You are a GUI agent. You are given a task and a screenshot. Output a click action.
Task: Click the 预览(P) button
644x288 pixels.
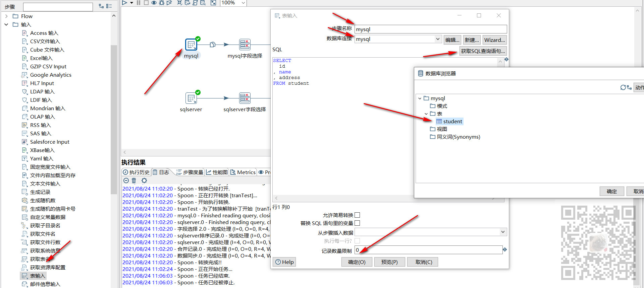pyautogui.click(x=389, y=262)
